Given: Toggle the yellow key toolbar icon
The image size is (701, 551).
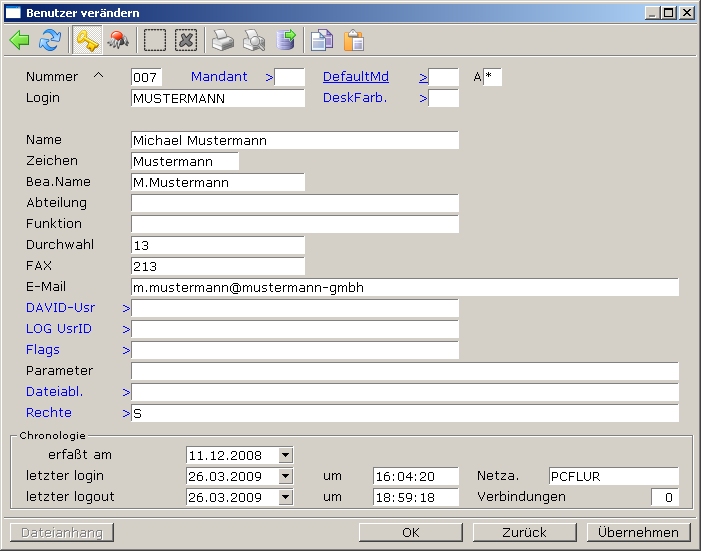Looking at the screenshot, I should click(86, 40).
